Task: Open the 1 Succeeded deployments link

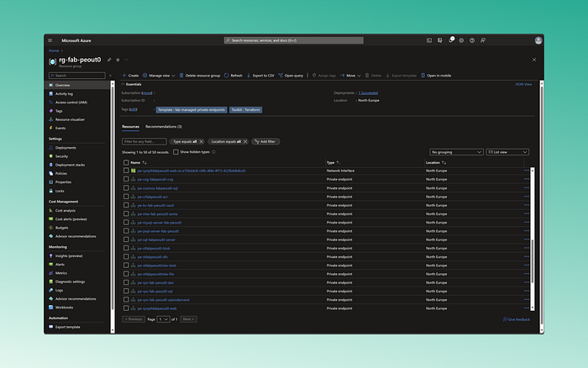Action: tap(368, 93)
